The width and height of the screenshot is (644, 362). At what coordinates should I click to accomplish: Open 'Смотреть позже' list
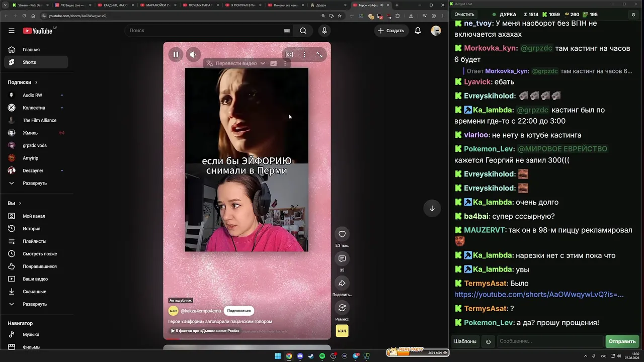pyautogui.click(x=35, y=254)
